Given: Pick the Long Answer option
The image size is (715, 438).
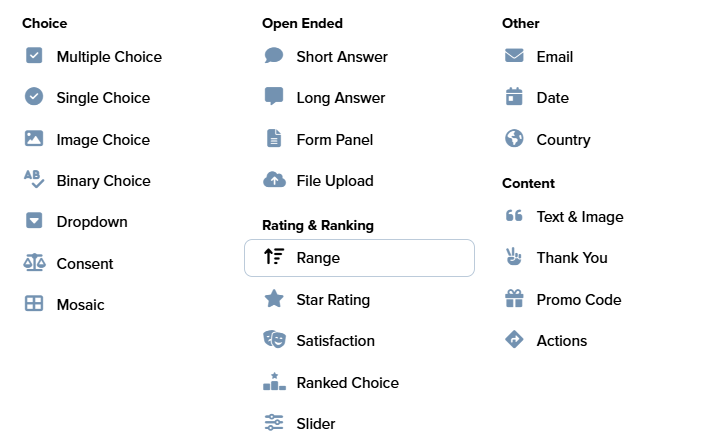Looking at the screenshot, I should click(x=340, y=98).
